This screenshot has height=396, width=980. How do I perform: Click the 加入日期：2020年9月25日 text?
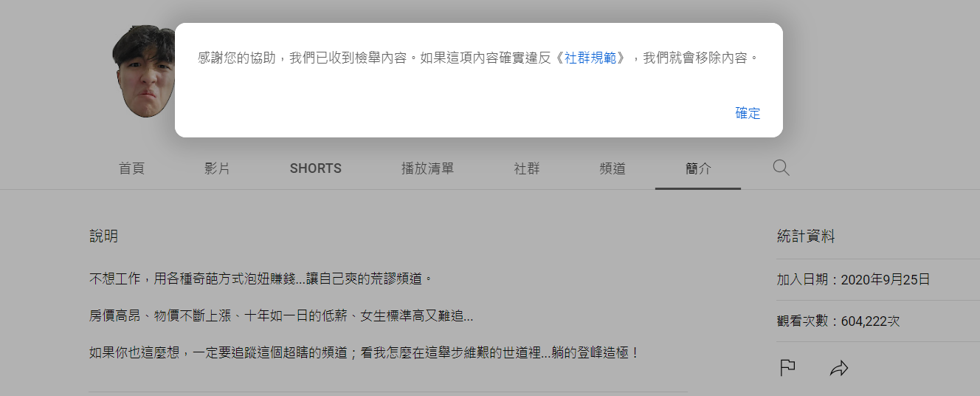[853, 279]
